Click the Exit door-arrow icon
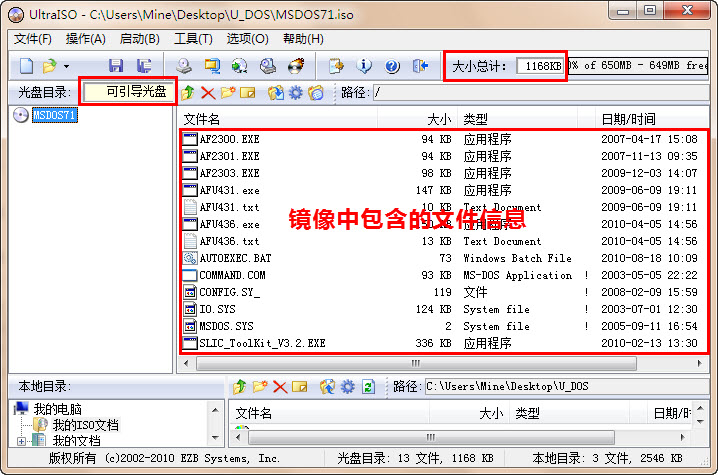718x475 pixels. tap(420, 66)
